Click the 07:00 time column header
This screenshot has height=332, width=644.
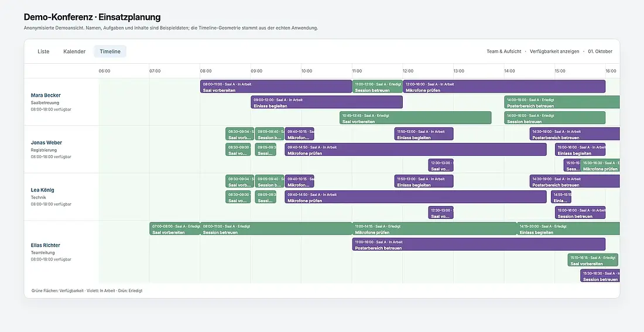155,71
